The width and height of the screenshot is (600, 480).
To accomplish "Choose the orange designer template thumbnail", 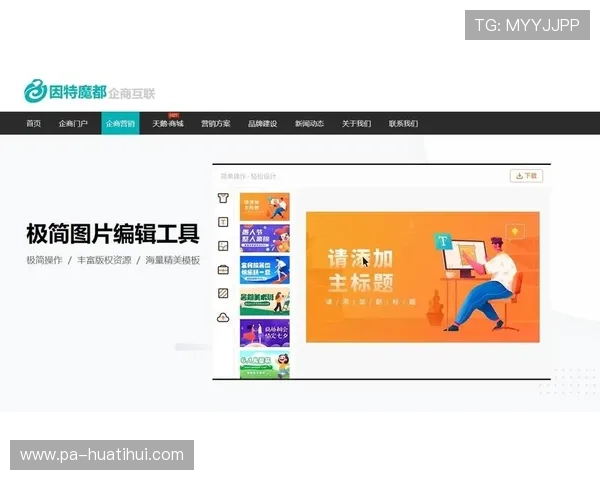I will pos(265,207).
